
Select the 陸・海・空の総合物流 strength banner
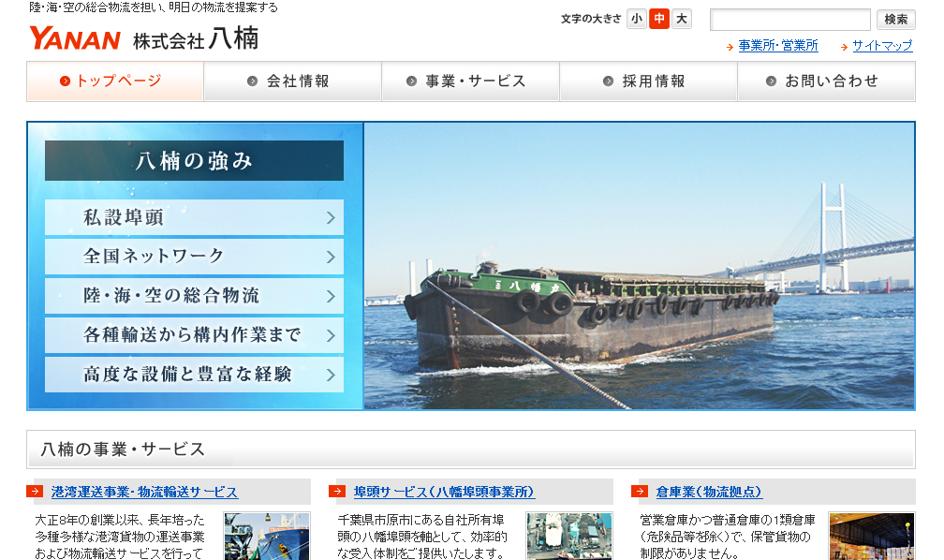pos(194,296)
